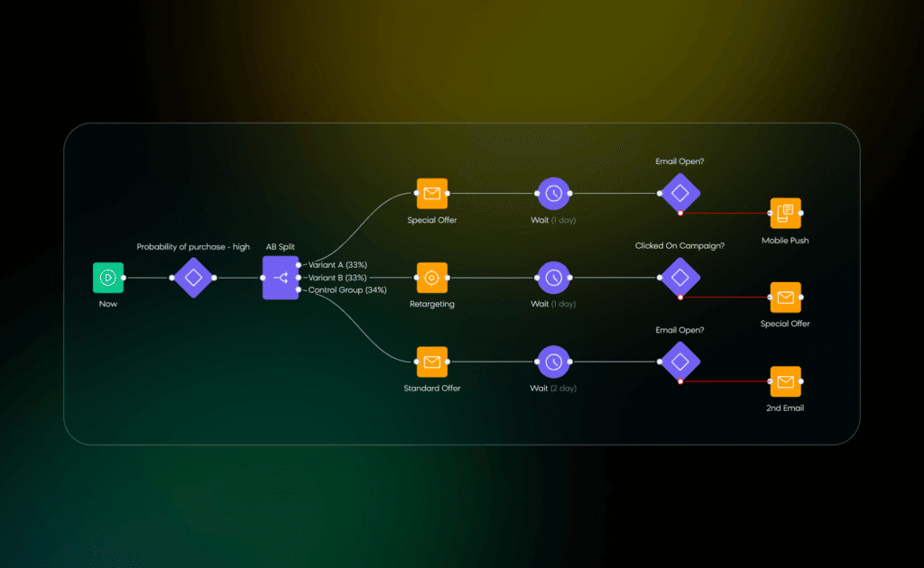Click the Special Offer email icon on top branch
The height and width of the screenshot is (568, 924).
[431, 194]
